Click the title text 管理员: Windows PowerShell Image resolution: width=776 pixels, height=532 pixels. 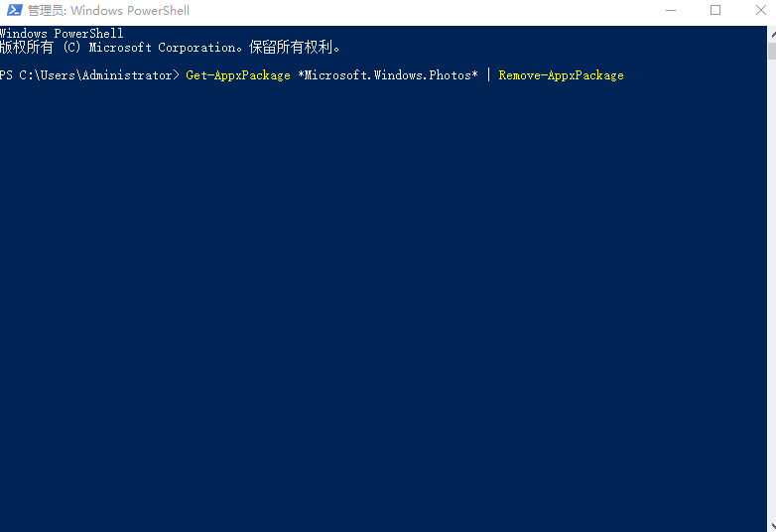click(x=108, y=10)
